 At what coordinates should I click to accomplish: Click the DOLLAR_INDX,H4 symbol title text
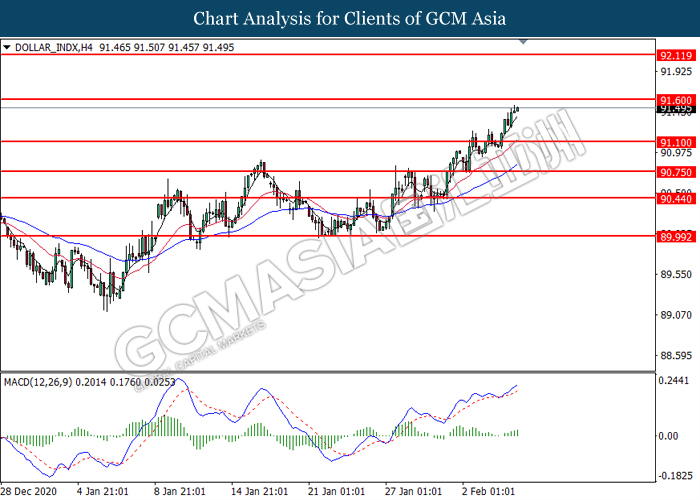coord(54,47)
